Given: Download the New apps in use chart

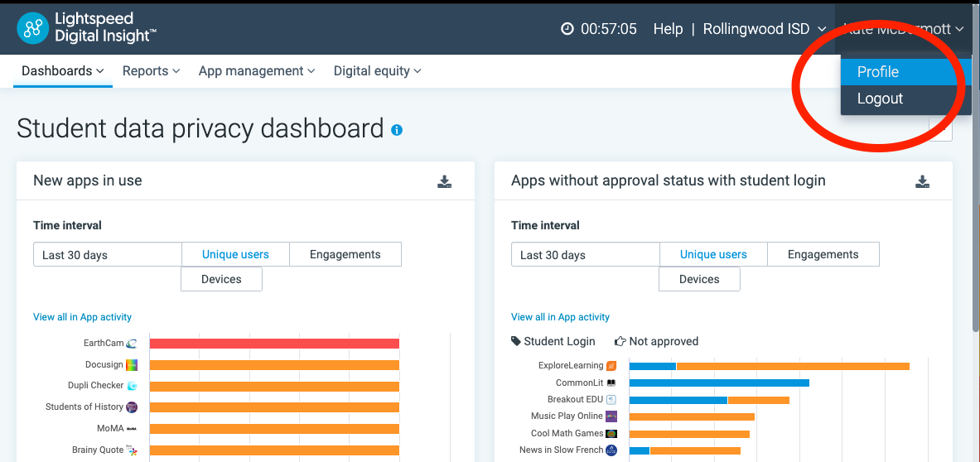Looking at the screenshot, I should point(444,181).
